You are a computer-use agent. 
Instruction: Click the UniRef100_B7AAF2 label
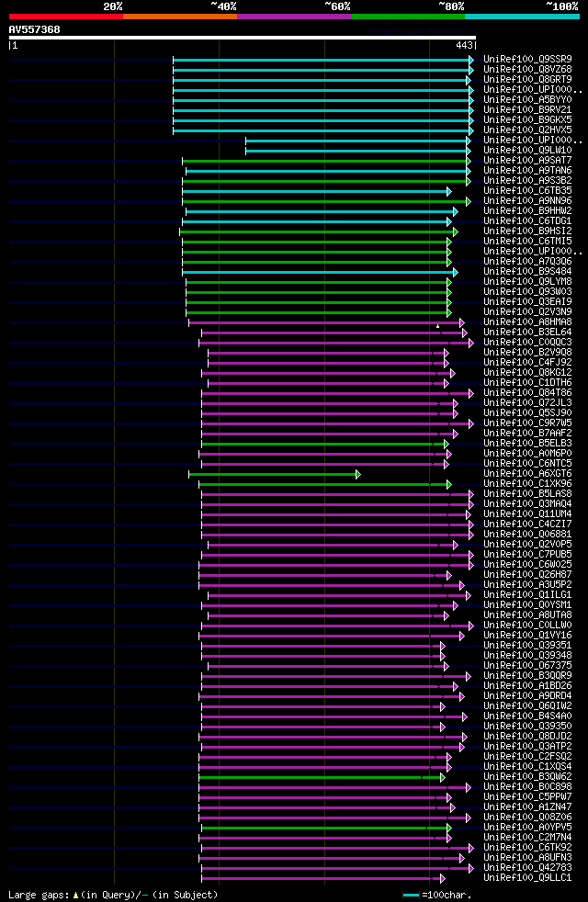pyautogui.click(x=527, y=434)
